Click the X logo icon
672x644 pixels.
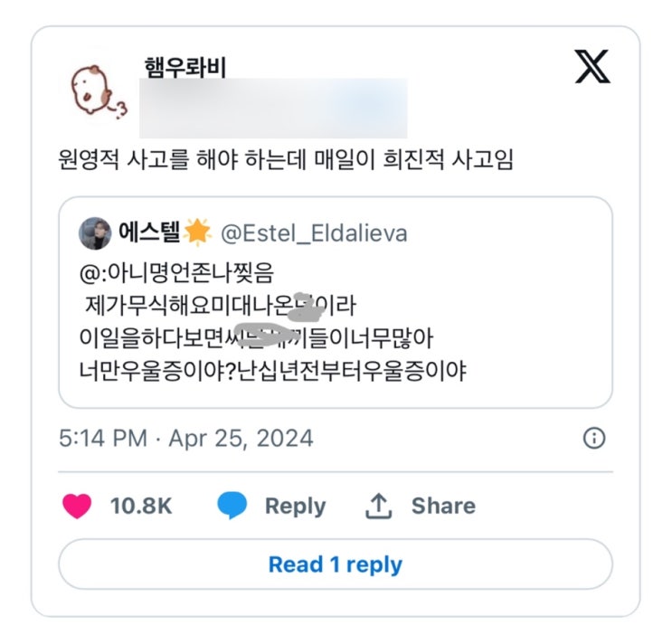[x=592, y=68]
